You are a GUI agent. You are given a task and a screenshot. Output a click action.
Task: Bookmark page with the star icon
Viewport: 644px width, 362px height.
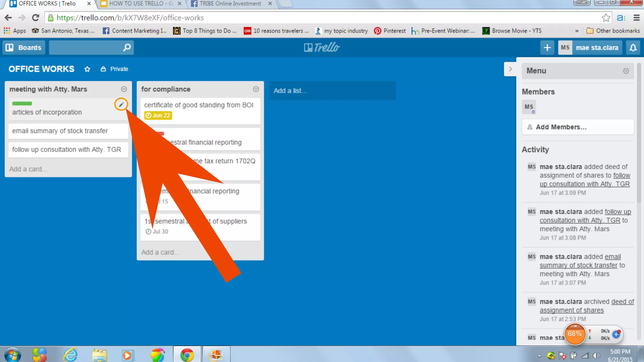click(x=606, y=18)
